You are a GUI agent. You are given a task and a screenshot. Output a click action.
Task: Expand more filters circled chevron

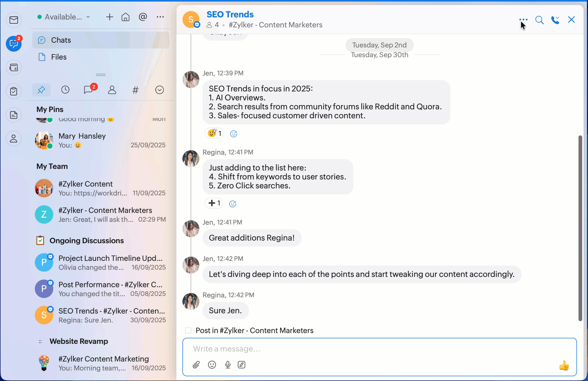[159, 90]
